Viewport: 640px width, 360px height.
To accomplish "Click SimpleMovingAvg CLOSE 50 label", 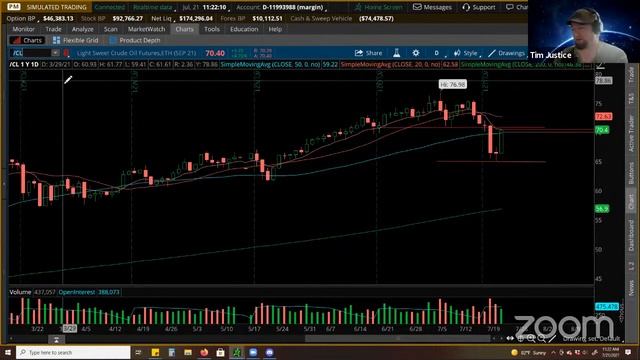I will (x=270, y=64).
